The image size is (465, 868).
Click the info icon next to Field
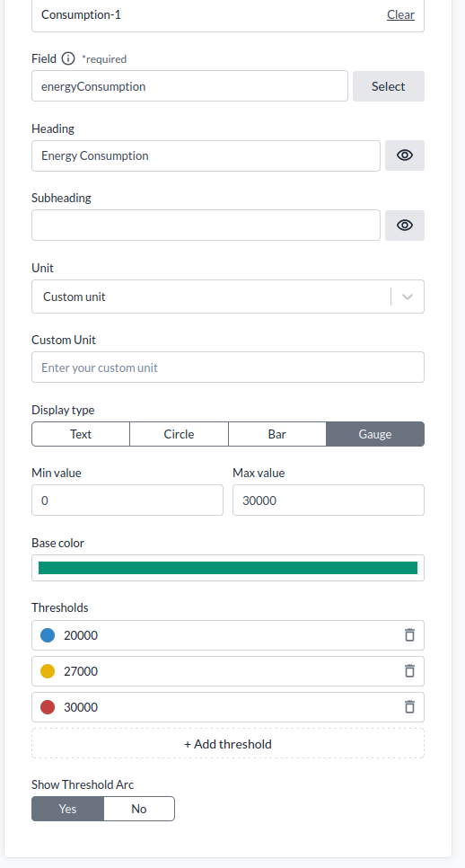tap(68, 58)
